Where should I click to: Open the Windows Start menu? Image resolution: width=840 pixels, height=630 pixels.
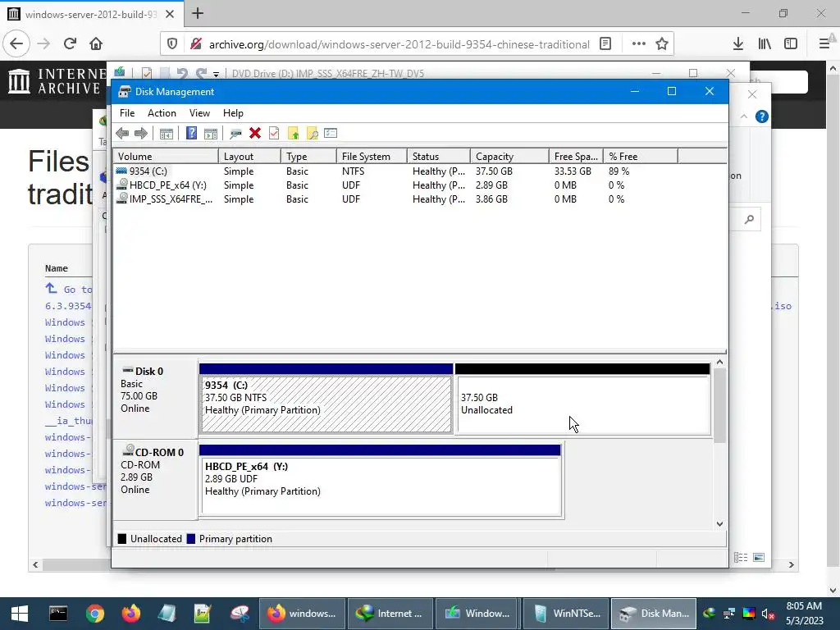pyautogui.click(x=20, y=614)
